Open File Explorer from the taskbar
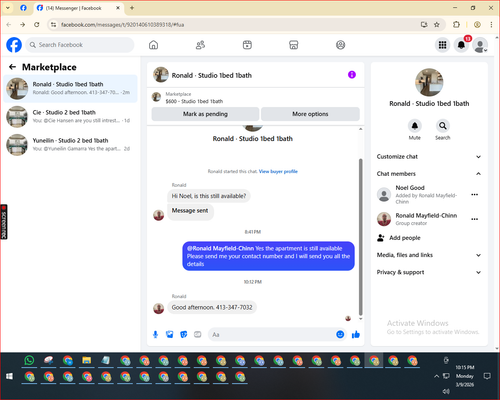This screenshot has width=500, height=400. [x=87, y=360]
